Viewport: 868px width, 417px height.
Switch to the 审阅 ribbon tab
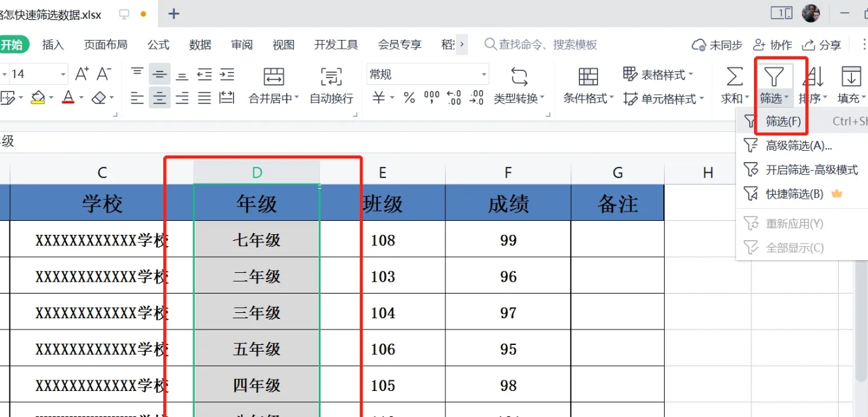click(x=242, y=45)
